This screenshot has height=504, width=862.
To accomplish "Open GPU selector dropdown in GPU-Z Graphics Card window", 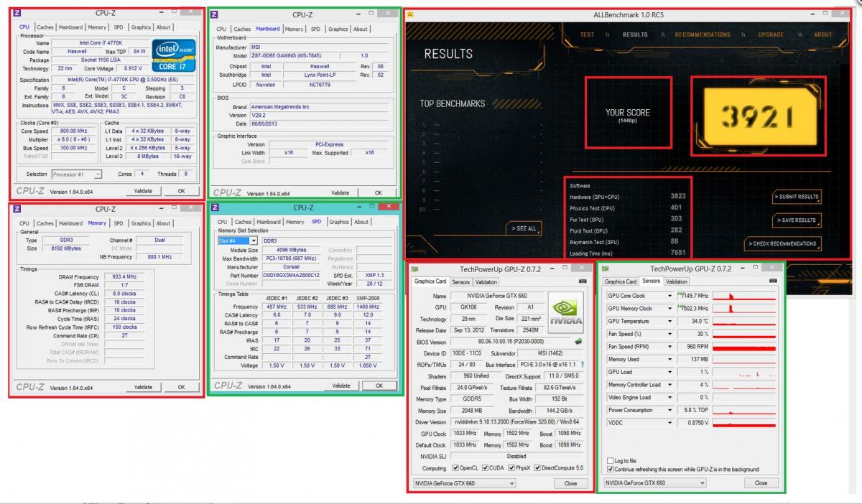I will (465, 483).
